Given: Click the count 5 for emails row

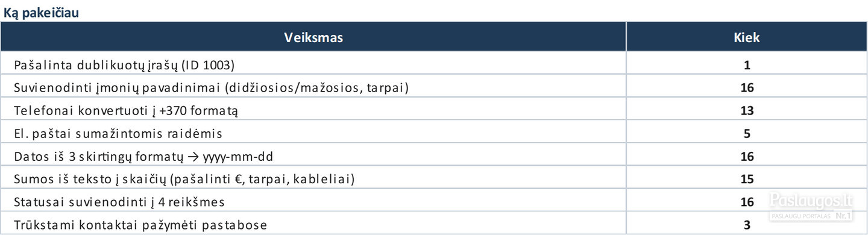Looking at the screenshot, I should click(x=747, y=134).
